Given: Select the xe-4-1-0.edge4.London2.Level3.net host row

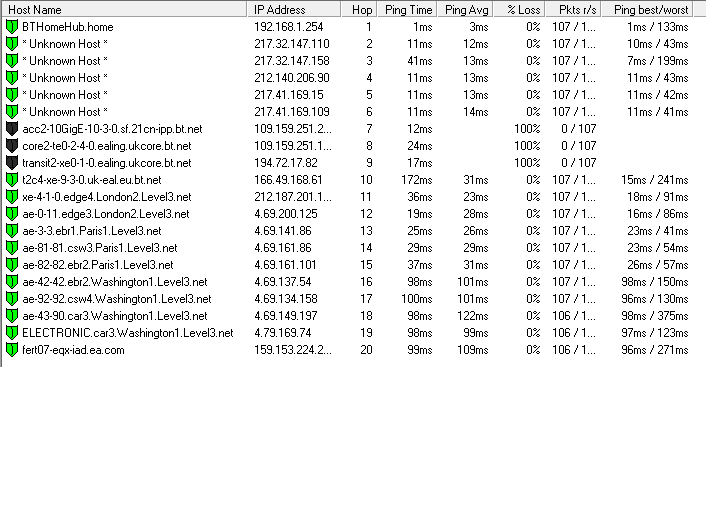Looking at the screenshot, I should 347,197.
